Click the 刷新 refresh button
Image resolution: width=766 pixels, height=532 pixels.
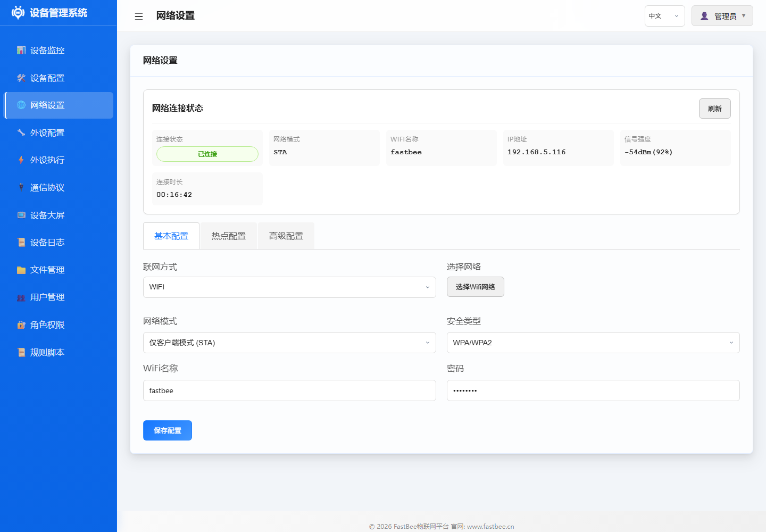pyautogui.click(x=714, y=109)
